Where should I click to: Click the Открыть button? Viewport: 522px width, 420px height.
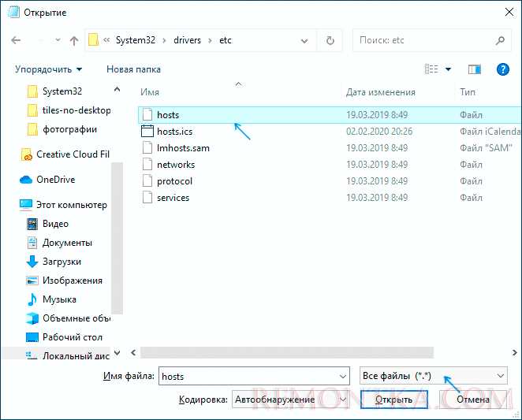pos(393,400)
